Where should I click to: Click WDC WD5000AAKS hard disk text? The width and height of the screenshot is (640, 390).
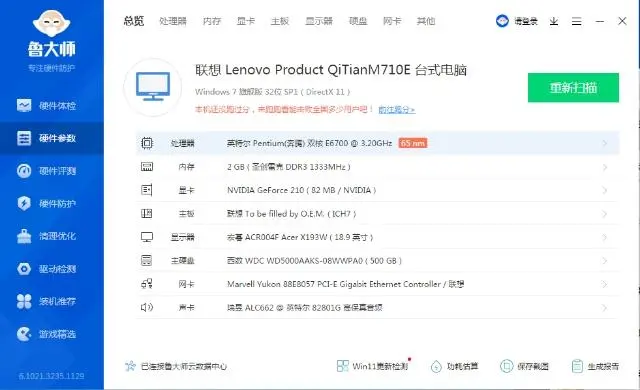coord(314,261)
